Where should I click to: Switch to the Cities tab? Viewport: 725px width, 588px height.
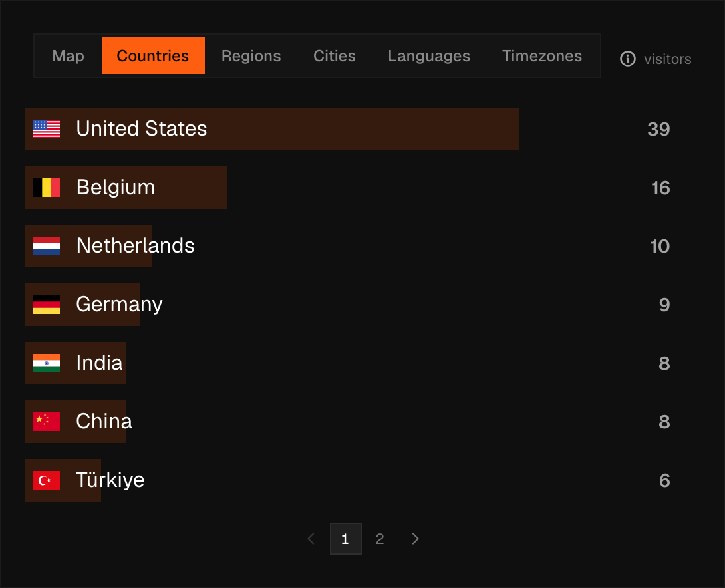tap(335, 56)
